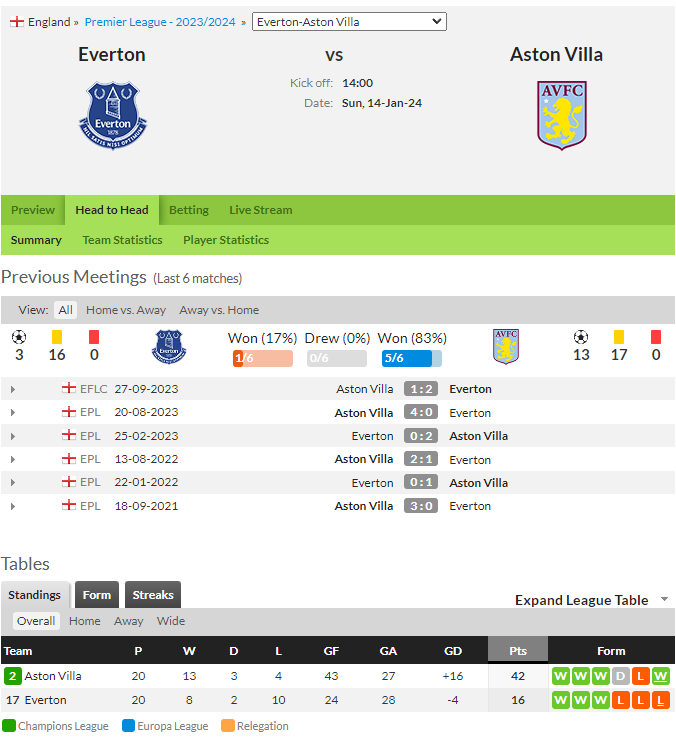Open Premier League - 2023/2024 breadcrumb link
676x748 pixels.
click(x=160, y=22)
